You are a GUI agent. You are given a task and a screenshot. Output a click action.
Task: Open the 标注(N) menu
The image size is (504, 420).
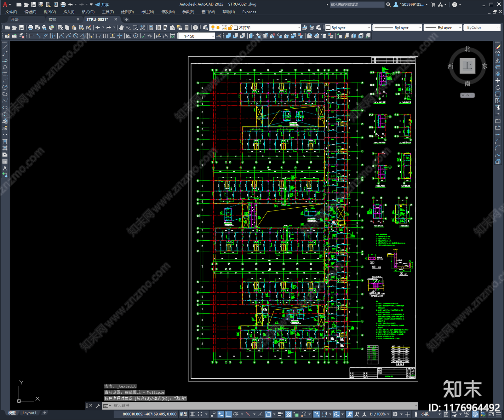point(147,12)
